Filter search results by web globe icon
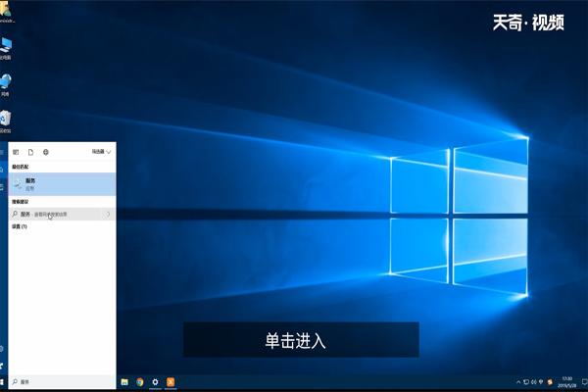The width and height of the screenshot is (588, 392). 46,152
